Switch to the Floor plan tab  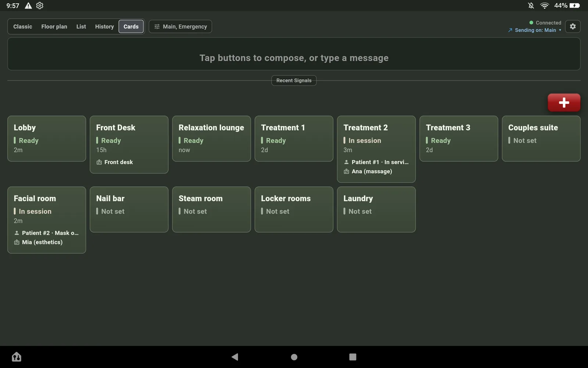[x=54, y=26]
